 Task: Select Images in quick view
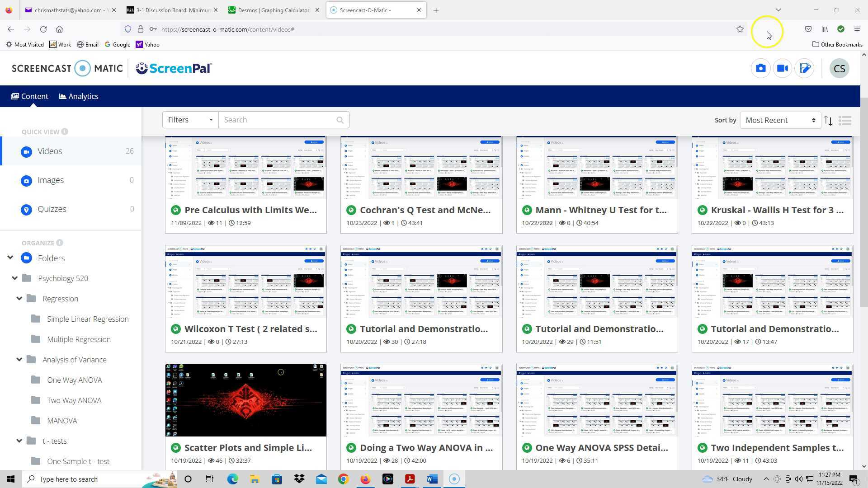point(51,180)
